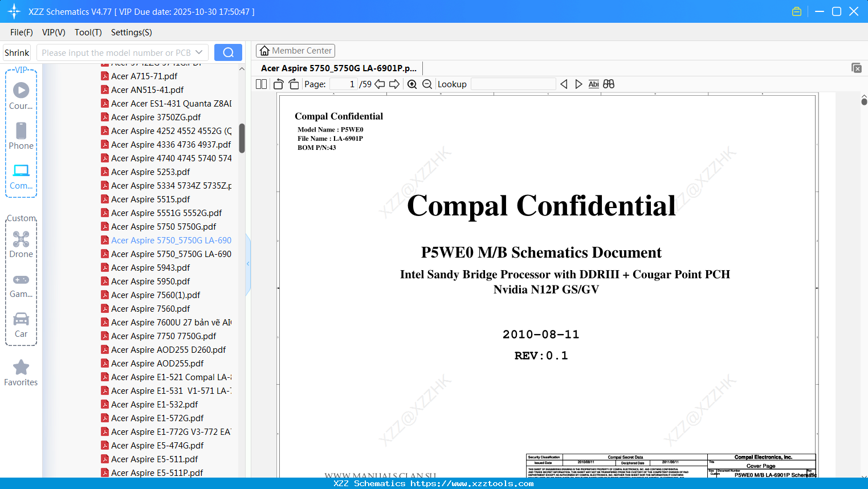The height and width of the screenshot is (489, 868).
Task: Open Acer Aspire 5253.pdf
Action: coord(150,172)
